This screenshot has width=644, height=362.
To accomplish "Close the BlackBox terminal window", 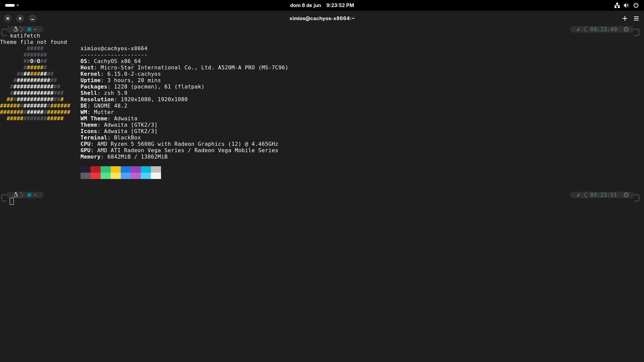I will click(x=8, y=18).
